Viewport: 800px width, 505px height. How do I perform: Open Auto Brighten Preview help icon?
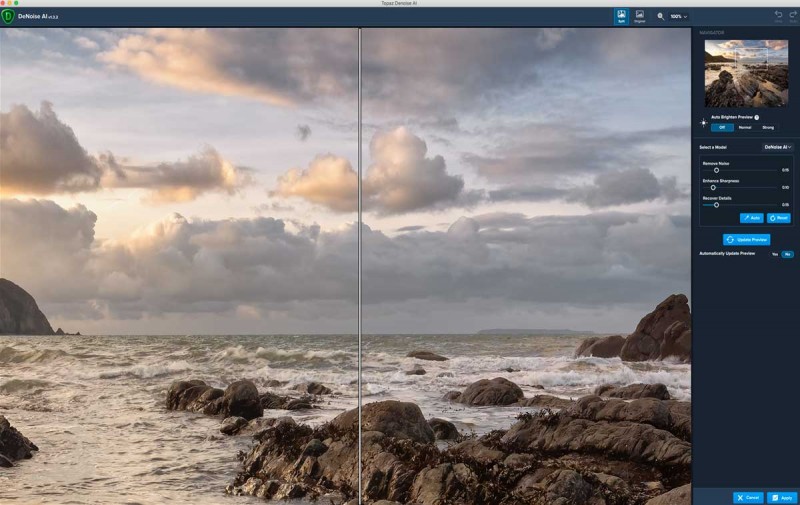point(756,117)
